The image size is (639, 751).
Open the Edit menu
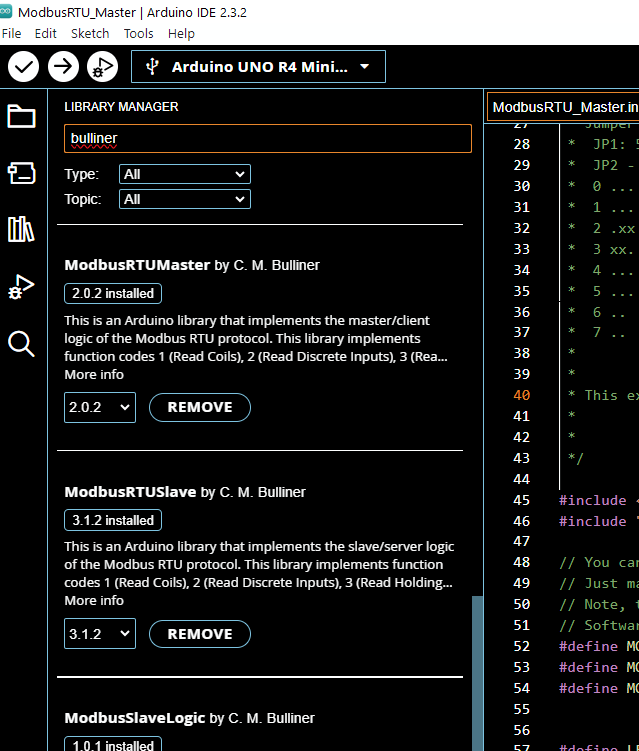pos(46,34)
